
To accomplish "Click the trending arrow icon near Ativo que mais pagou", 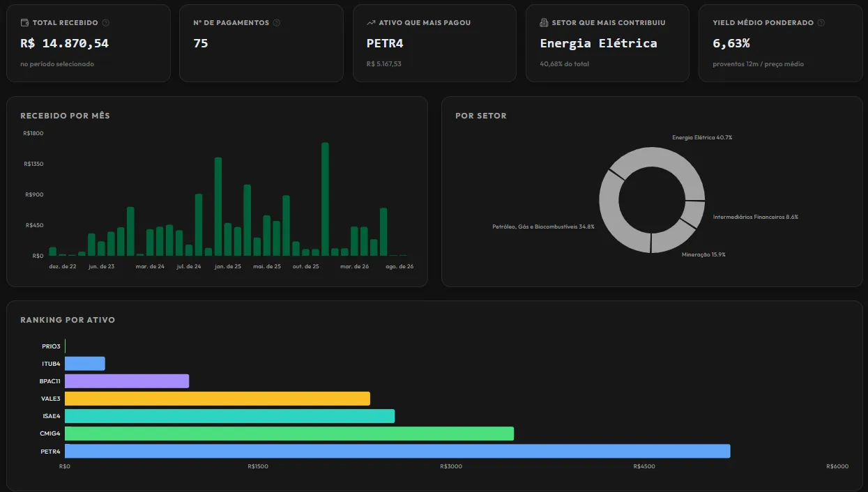I will 371,23.
